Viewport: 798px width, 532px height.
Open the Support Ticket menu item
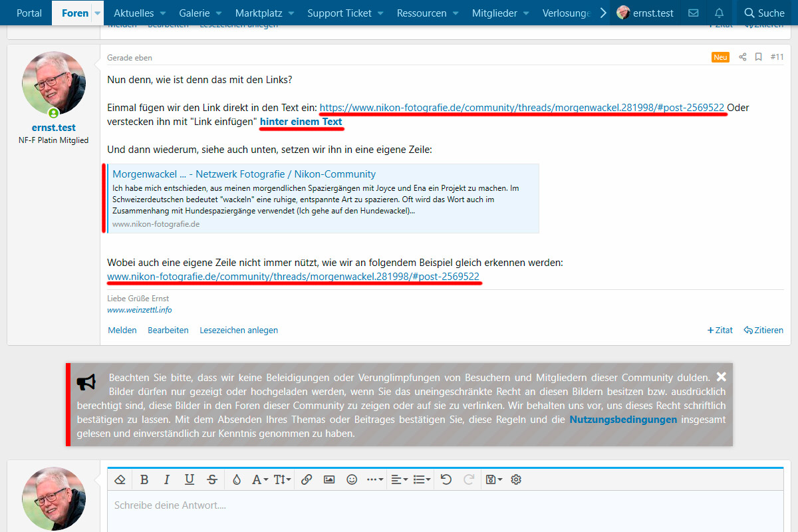[x=340, y=13]
